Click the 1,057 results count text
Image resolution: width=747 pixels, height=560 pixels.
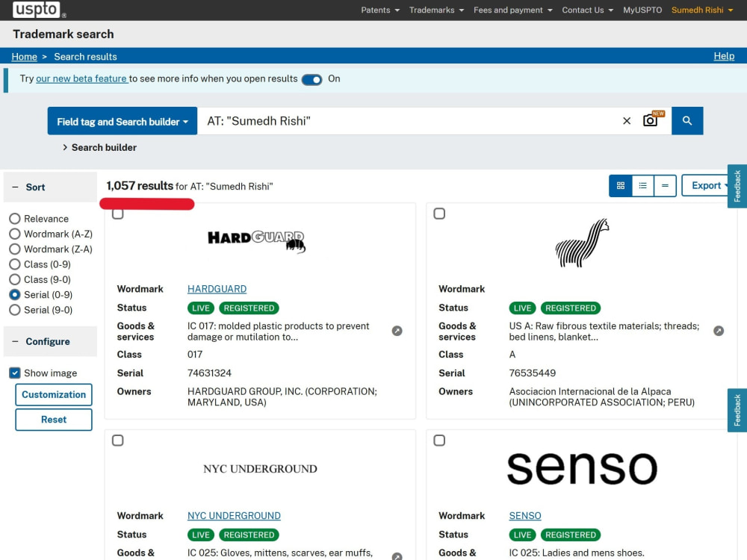pos(140,186)
